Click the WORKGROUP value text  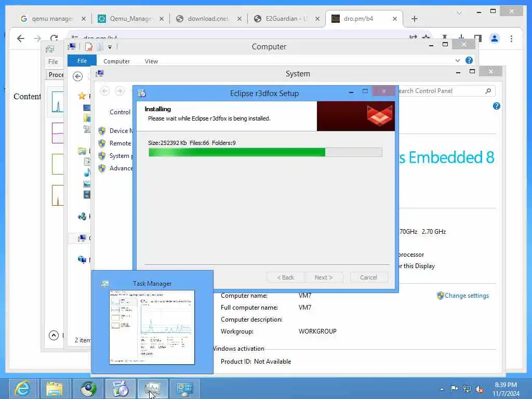point(317,331)
